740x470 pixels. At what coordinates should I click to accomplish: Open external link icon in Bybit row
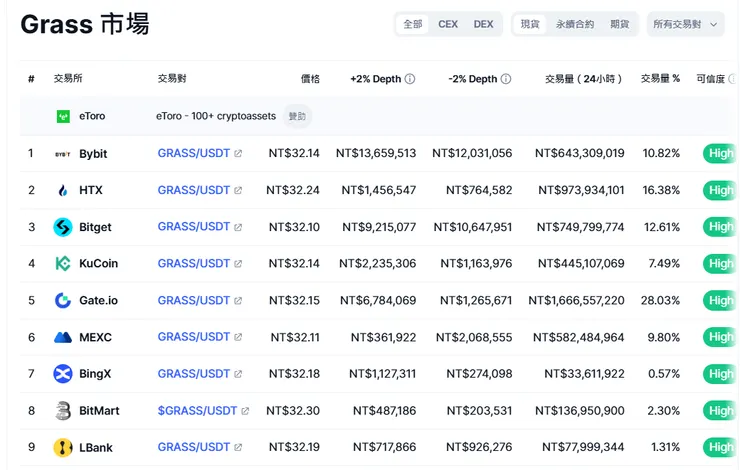tap(238, 153)
